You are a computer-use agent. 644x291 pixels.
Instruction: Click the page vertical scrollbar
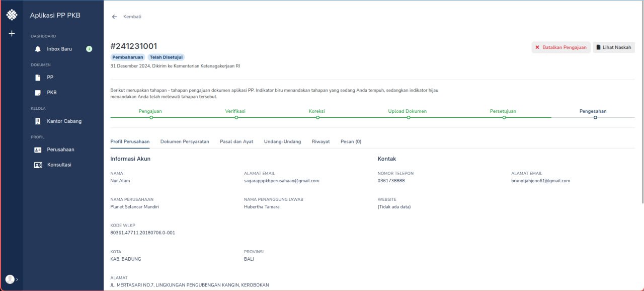click(642, 102)
